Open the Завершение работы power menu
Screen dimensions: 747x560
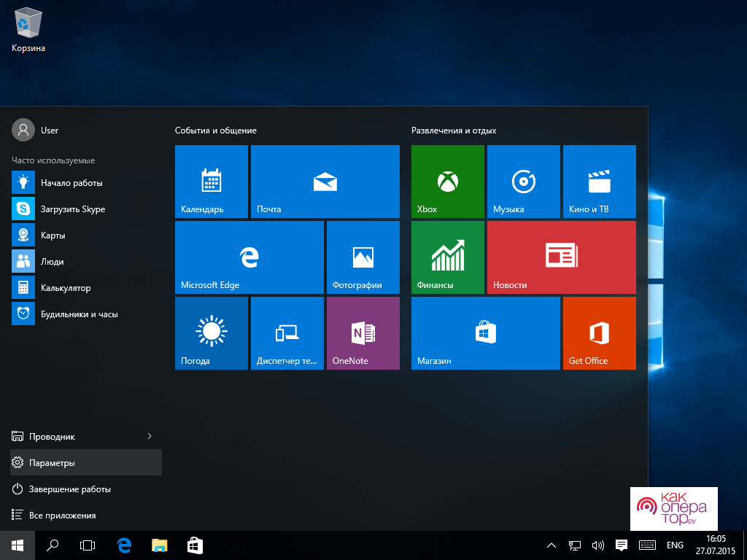69,489
